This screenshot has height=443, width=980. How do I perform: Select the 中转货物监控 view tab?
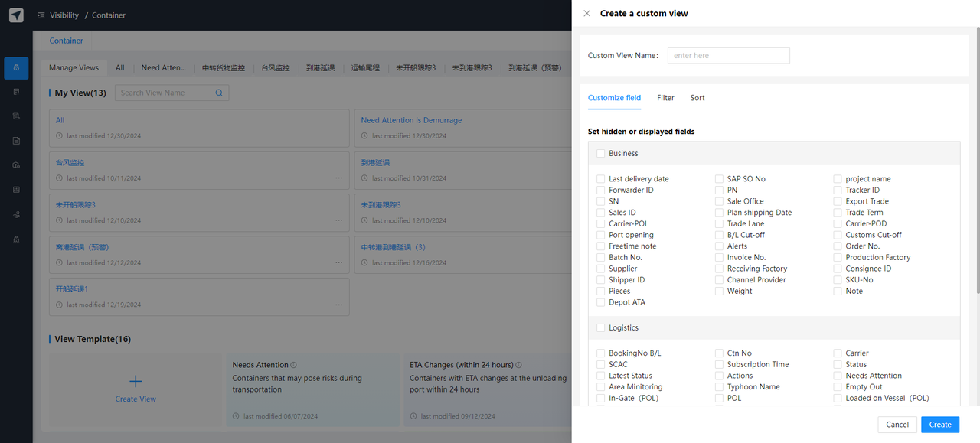[224, 68]
